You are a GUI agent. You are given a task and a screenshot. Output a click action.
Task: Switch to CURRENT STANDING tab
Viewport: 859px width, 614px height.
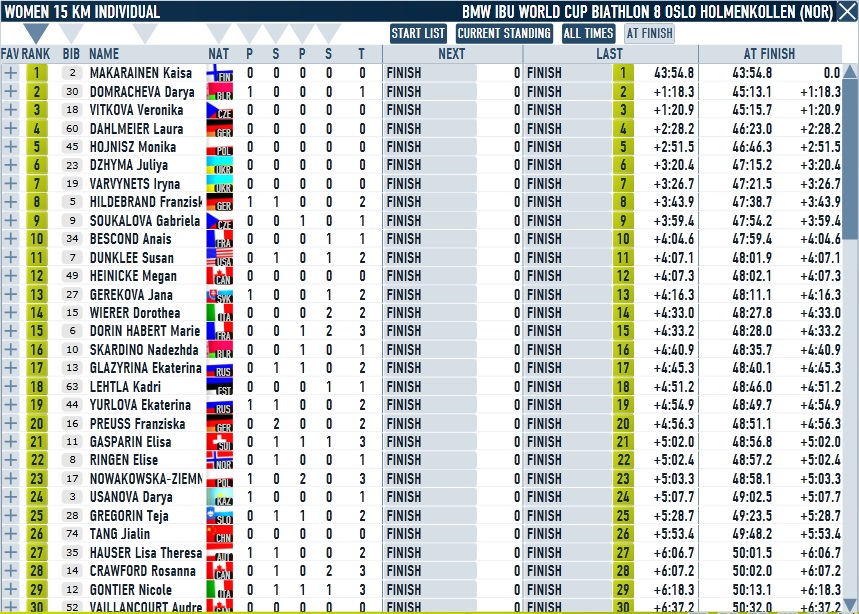(504, 33)
